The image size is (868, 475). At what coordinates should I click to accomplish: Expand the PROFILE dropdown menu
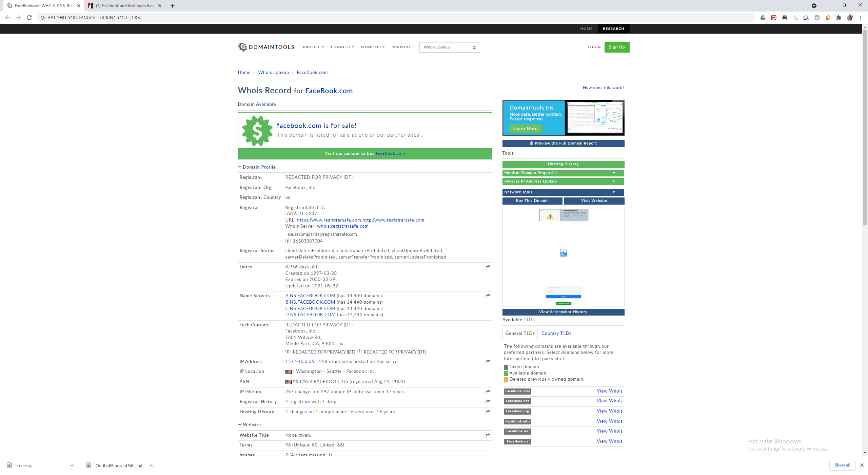[313, 47]
